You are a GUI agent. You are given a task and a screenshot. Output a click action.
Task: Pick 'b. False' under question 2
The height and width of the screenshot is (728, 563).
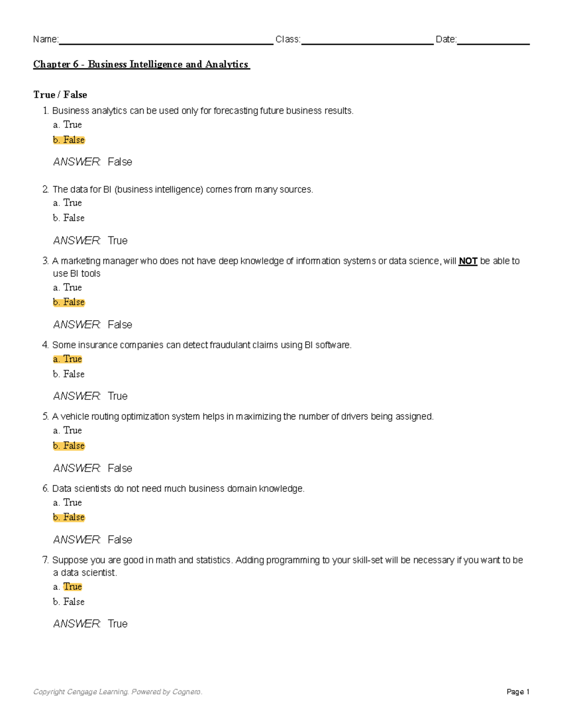pyautogui.click(x=69, y=218)
